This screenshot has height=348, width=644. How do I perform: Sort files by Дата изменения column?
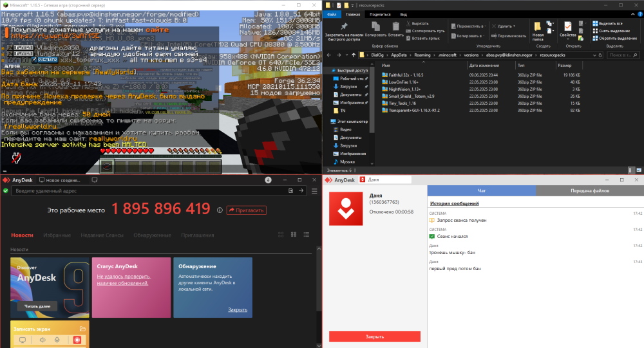[x=490, y=65]
